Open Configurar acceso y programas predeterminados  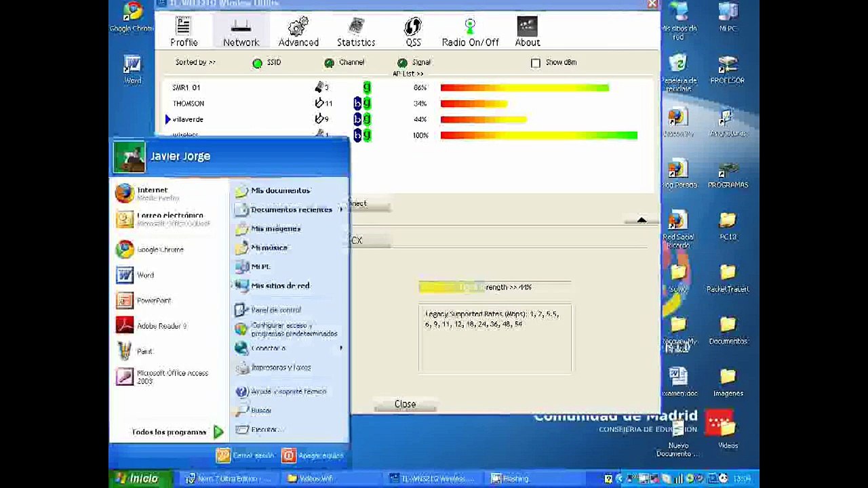[289, 329]
